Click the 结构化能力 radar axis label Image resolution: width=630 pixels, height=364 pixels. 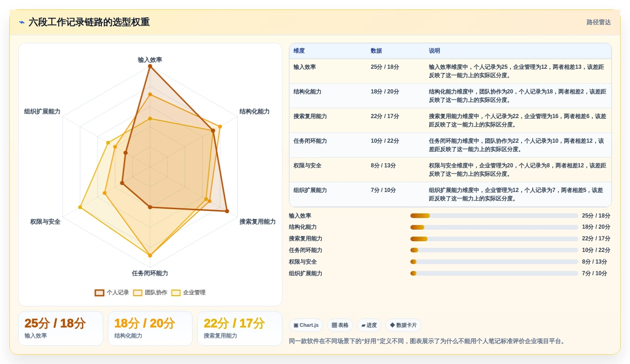click(255, 112)
